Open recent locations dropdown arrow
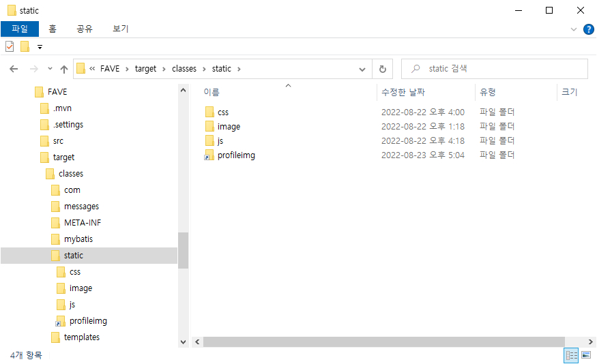 tap(50, 69)
